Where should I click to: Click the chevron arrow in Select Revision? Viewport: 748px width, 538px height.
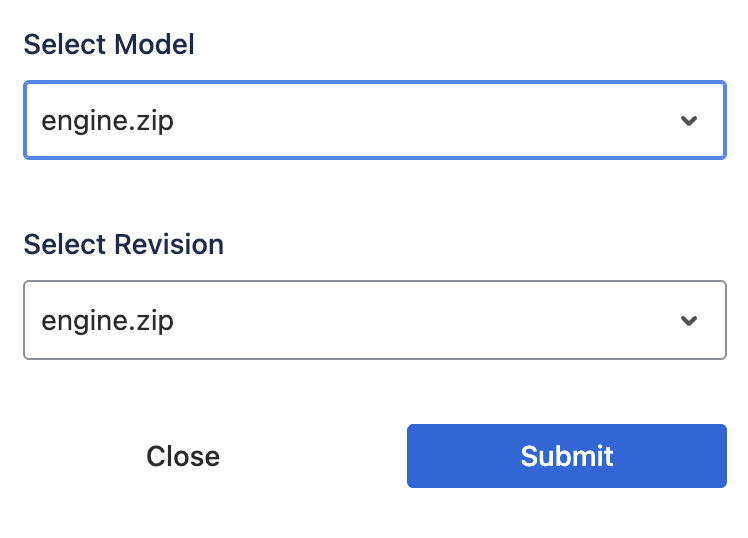[688, 321]
